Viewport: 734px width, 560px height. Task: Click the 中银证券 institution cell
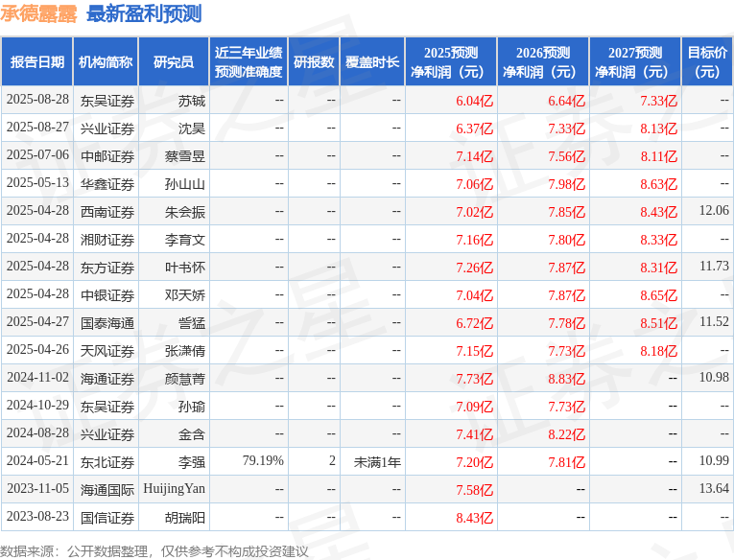[107, 295]
